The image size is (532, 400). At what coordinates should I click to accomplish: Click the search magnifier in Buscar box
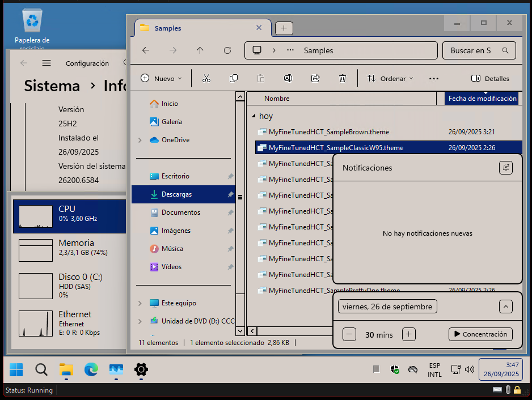505,50
